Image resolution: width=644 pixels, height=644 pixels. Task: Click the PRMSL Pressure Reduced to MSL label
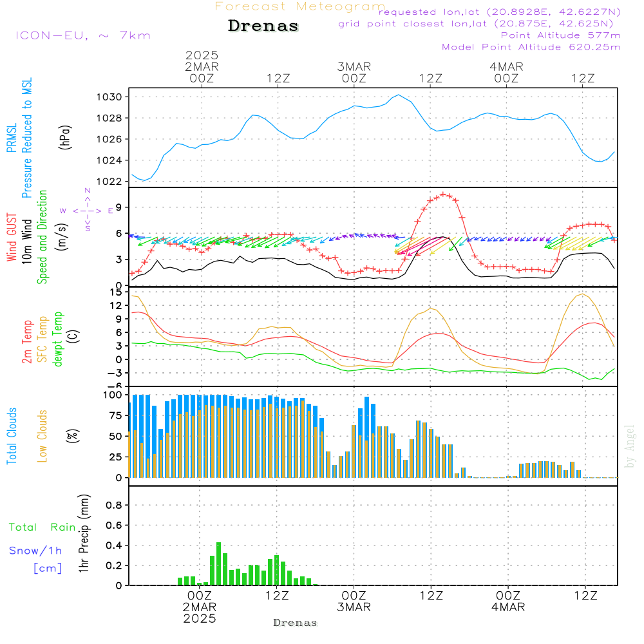[19, 138]
